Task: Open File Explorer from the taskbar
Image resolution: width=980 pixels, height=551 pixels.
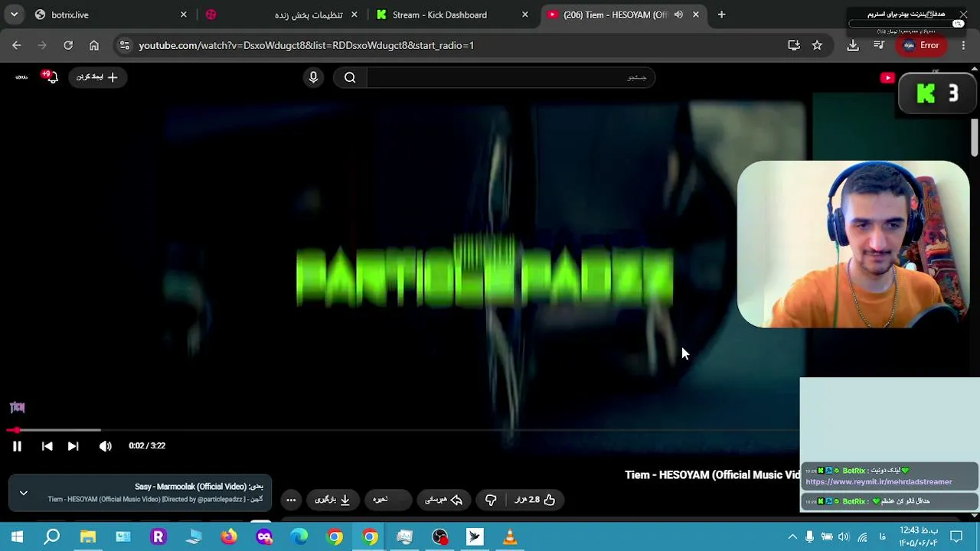Action: pyautogui.click(x=88, y=537)
